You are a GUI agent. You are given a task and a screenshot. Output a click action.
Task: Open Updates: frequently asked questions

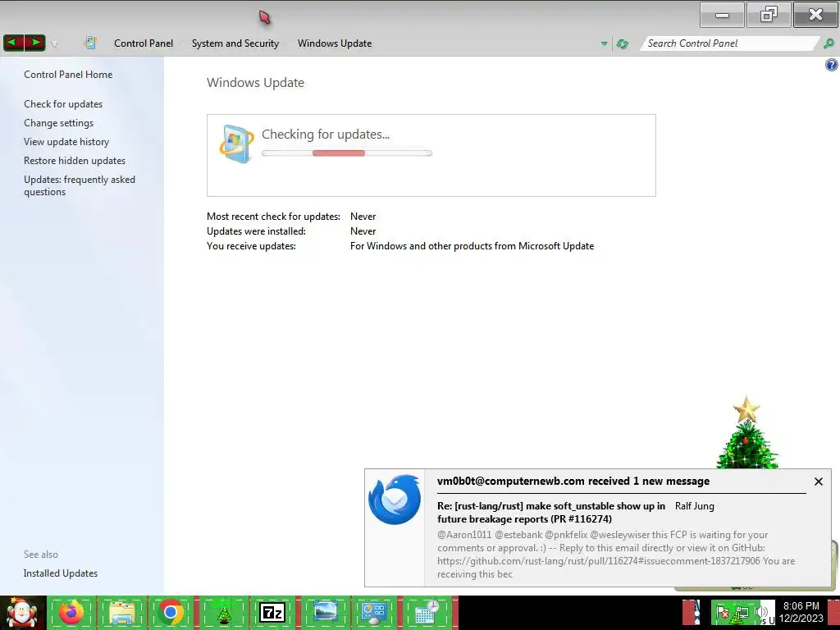click(x=80, y=185)
